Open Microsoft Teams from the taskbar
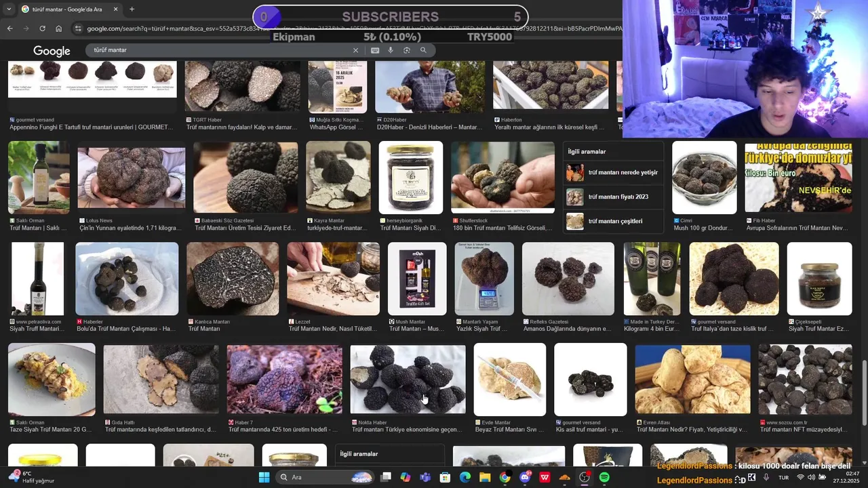 point(425,477)
